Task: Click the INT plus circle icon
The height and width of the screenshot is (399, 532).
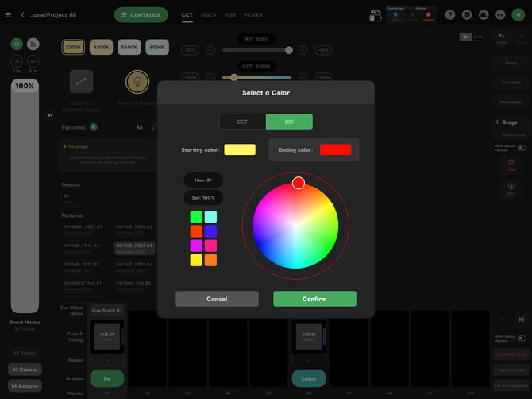Action: 303,51
